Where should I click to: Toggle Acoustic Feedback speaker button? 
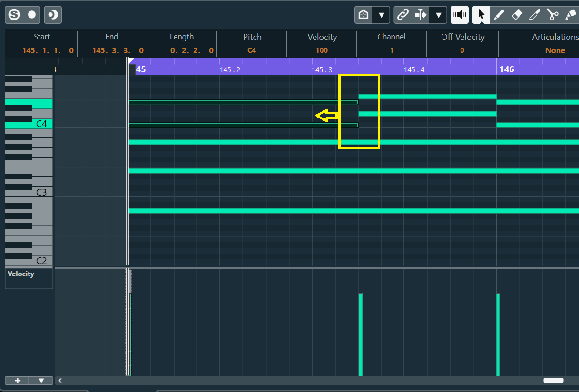coord(460,15)
